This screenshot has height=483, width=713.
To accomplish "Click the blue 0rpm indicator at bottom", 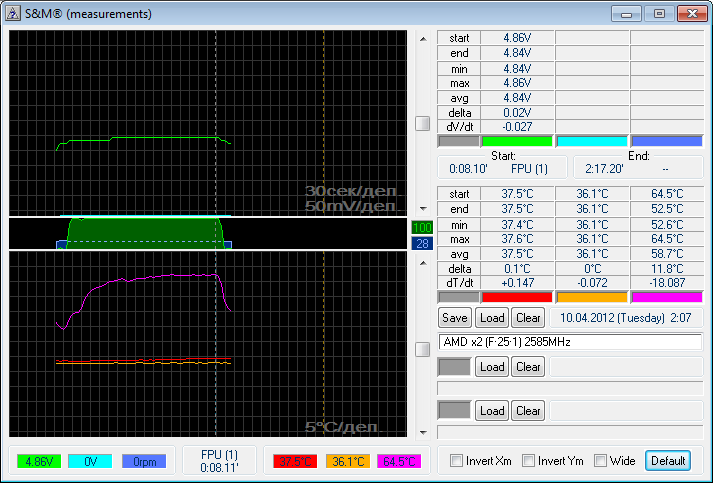I will tap(144, 462).
